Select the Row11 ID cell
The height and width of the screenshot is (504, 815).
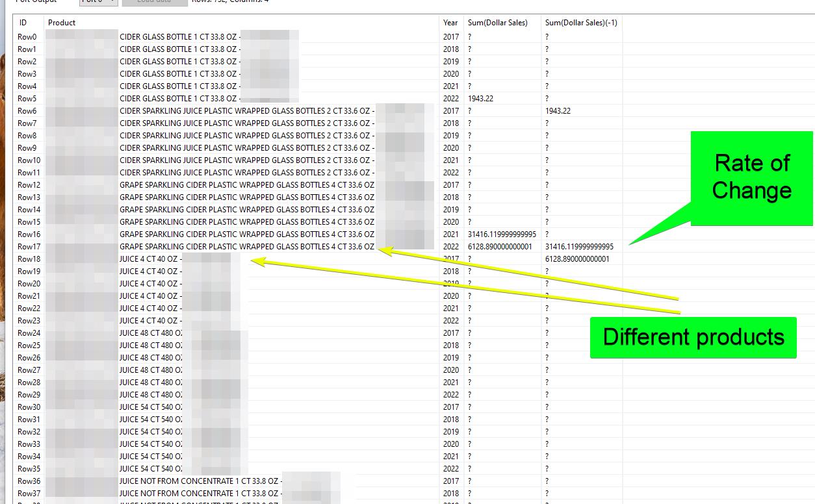pyautogui.click(x=29, y=173)
